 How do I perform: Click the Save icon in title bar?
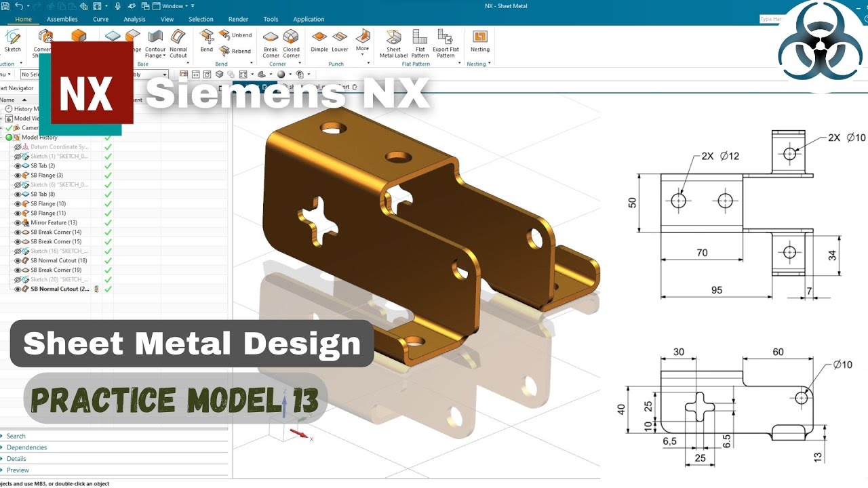(x=6, y=6)
